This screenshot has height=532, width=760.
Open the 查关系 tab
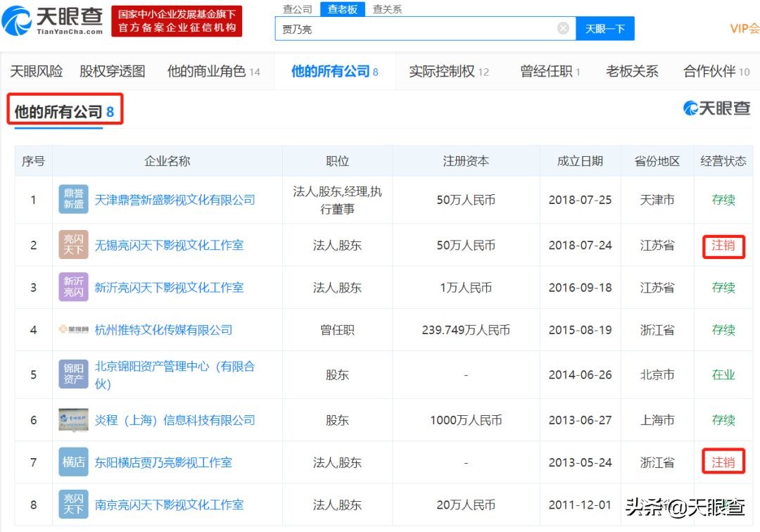(386, 8)
